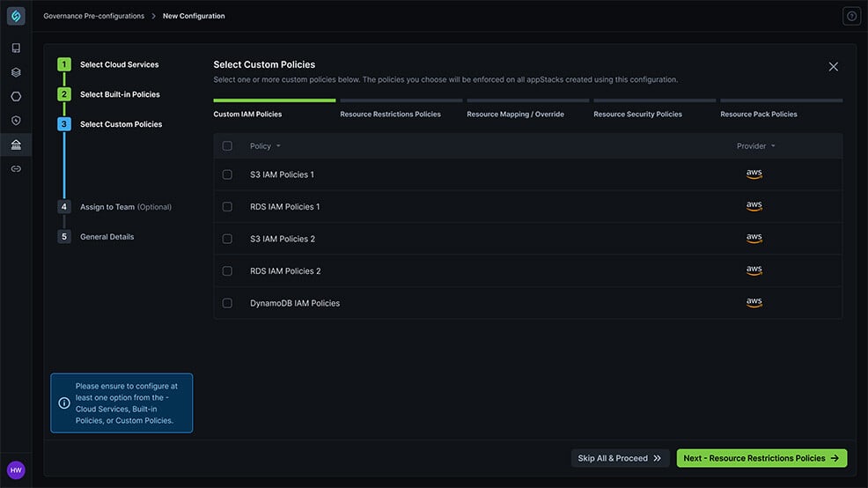Open the help question mark icon
Screen dimensions: 868x488
pyautogui.click(x=852, y=16)
